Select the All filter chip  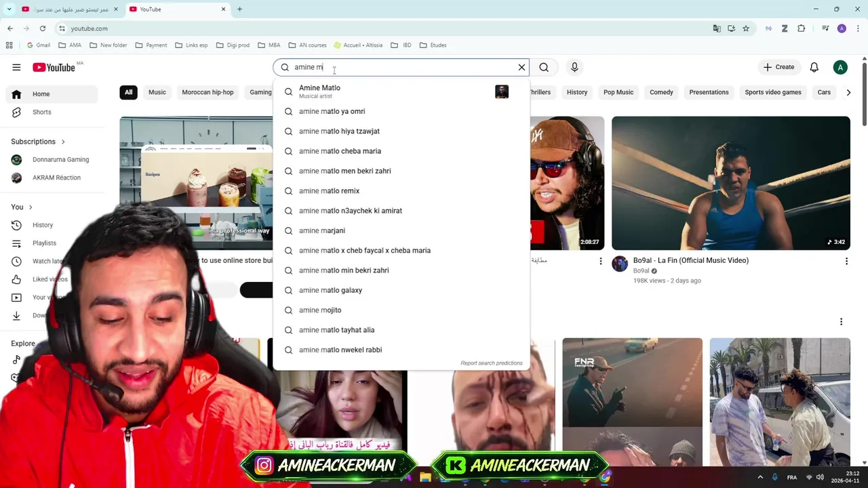click(x=128, y=92)
